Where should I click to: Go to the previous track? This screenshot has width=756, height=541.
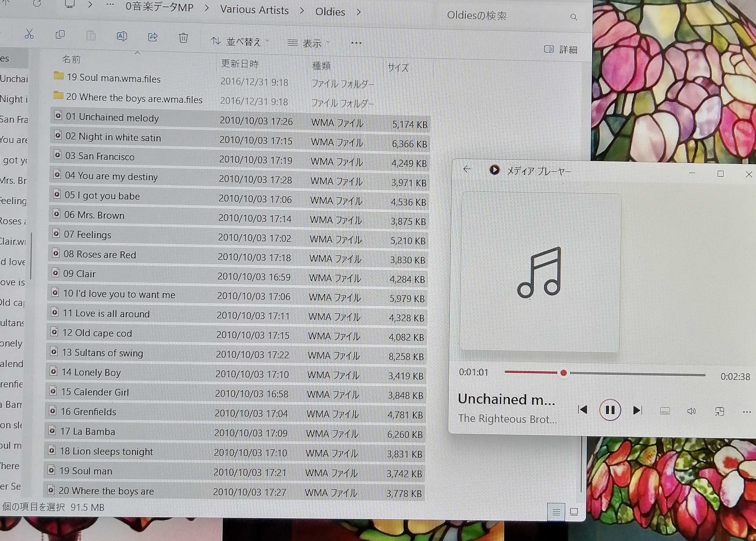point(583,409)
